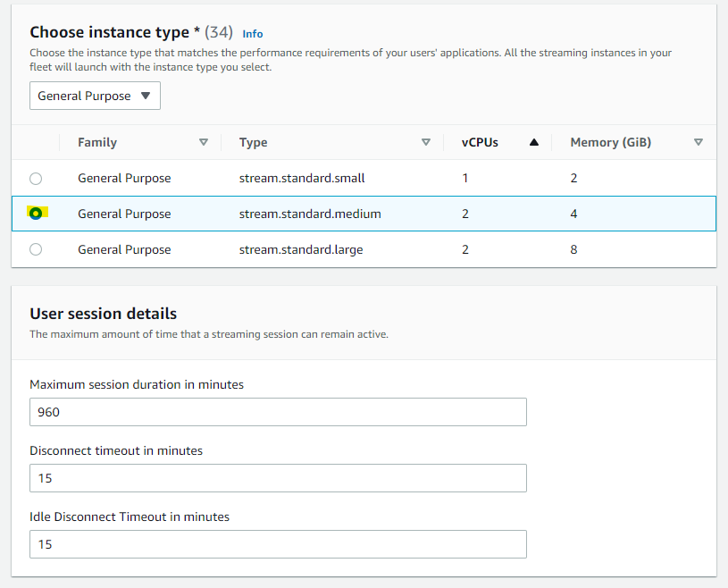Screen dimensions: 728x588
Task: Click the Family column filter arrow
Action: (x=204, y=142)
